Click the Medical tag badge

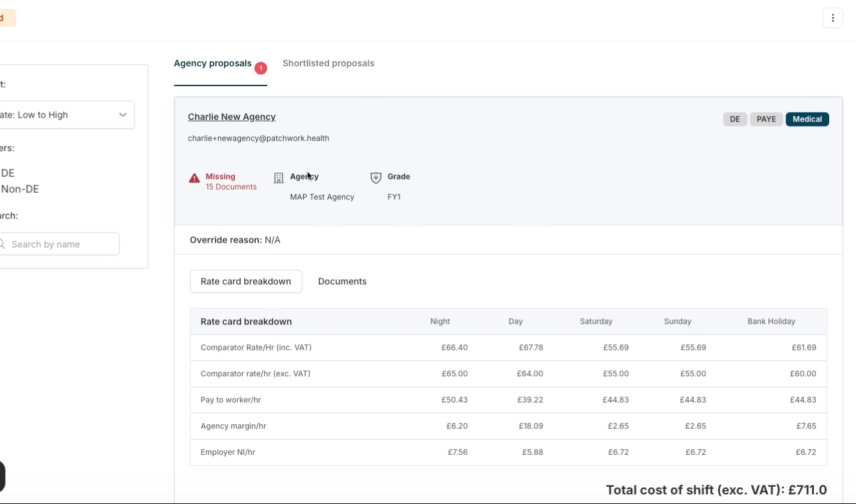807,119
